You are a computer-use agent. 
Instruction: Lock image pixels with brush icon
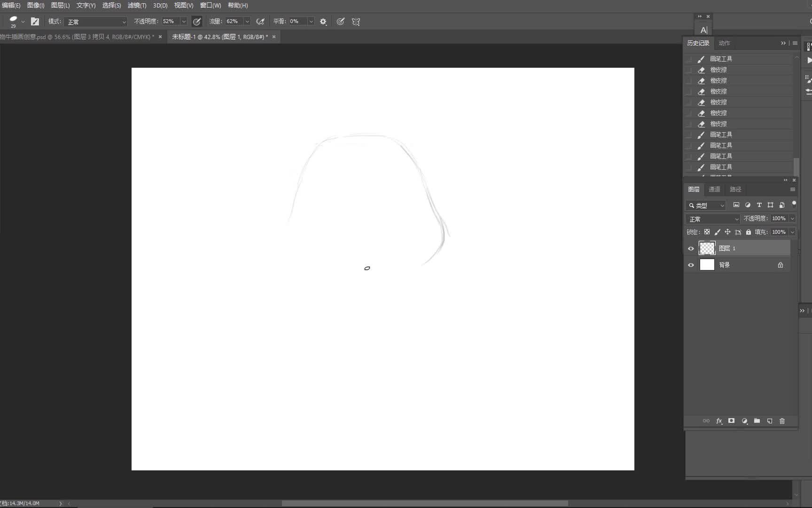pyautogui.click(x=717, y=232)
